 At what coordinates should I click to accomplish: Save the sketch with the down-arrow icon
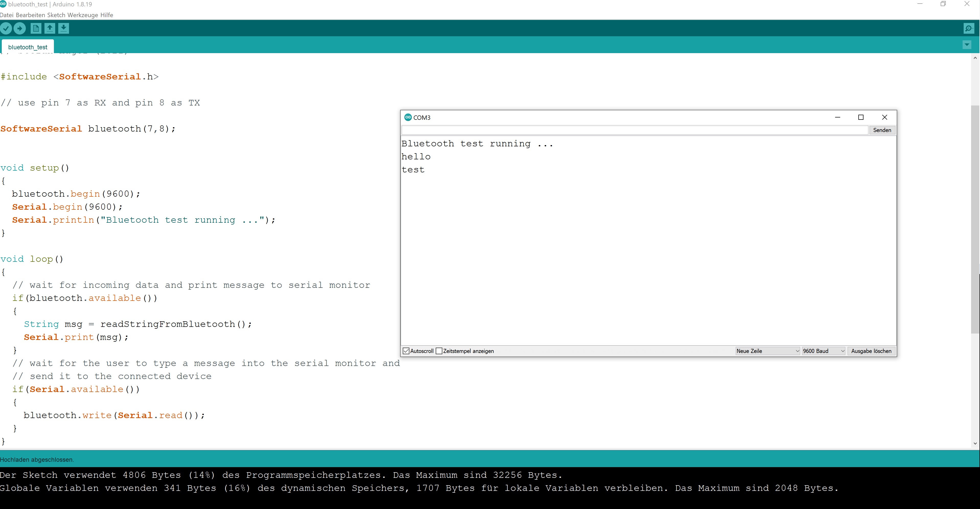point(64,28)
